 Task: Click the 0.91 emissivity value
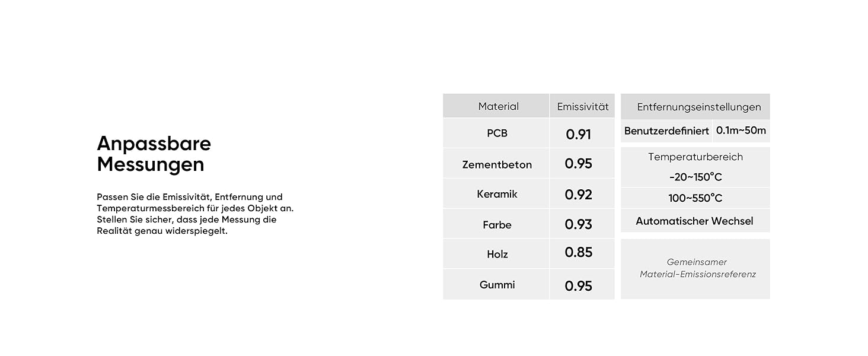(x=578, y=135)
